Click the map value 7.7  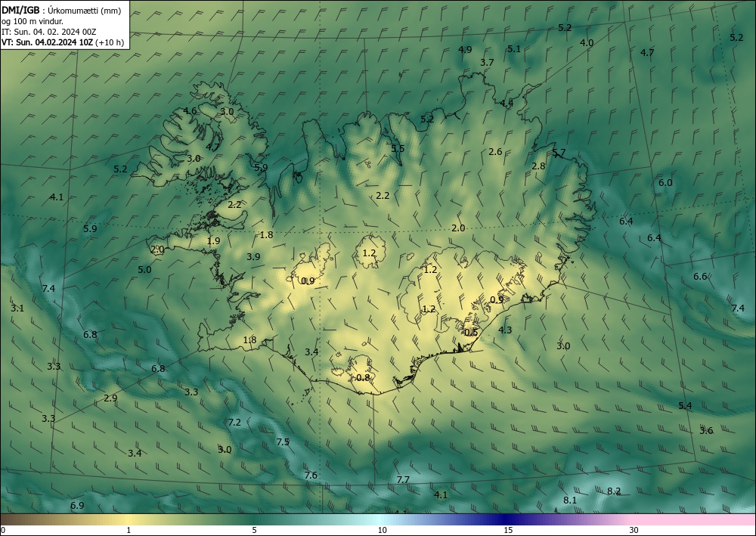[x=403, y=479]
